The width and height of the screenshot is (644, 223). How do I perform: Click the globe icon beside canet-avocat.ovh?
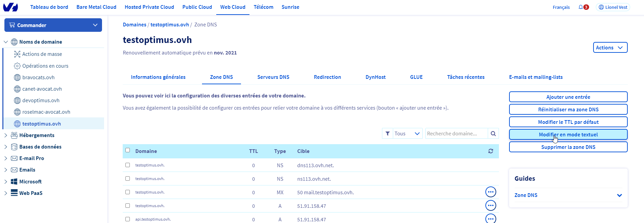point(17,89)
